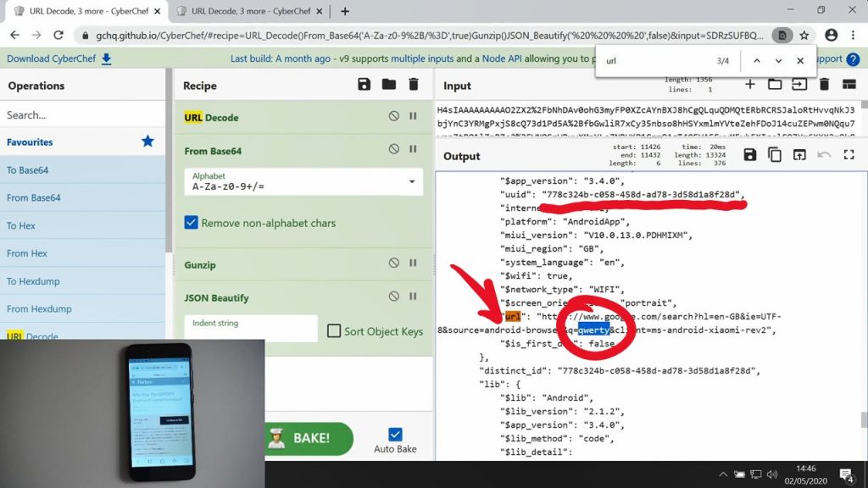
Task: Set breakpoint on JSON Beautify operation
Action: click(413, 296)
